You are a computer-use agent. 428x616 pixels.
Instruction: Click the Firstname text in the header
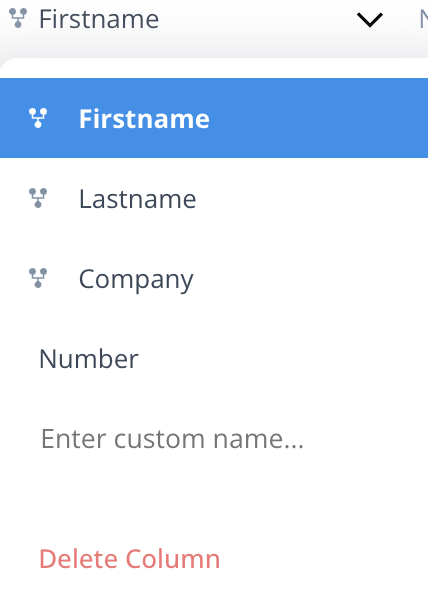click(99, 19)
